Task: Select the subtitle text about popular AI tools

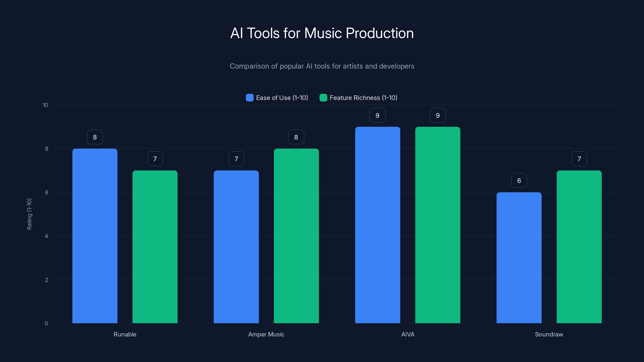Action: click(x=322, y=66)
